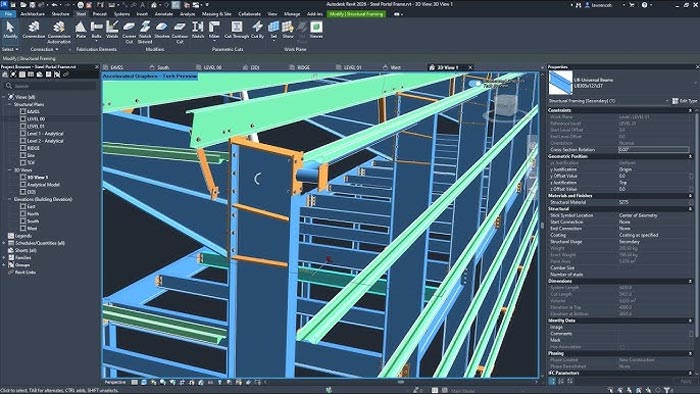Open the East elevation view
The width and height of the screenshot is (700, 394).
coord(31,207)
